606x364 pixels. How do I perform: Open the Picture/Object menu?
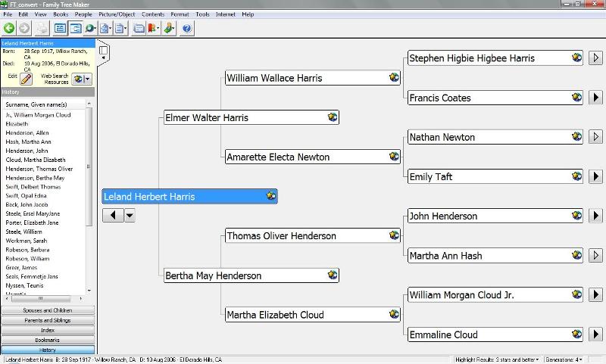click(x=117, y=14)
